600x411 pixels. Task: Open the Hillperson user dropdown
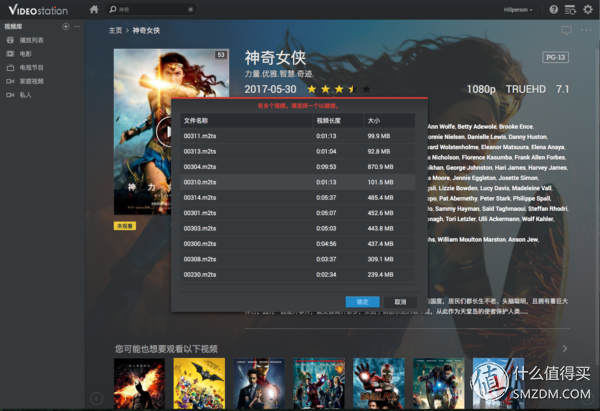pyautogui.click(x=518, y=10)
